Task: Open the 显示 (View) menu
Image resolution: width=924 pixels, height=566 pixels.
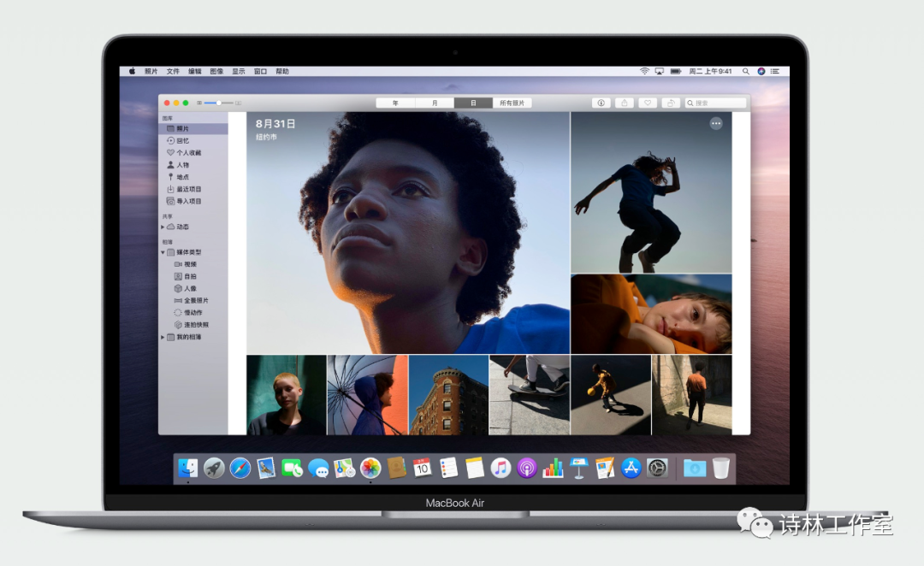Action: [x=238, y=71]
